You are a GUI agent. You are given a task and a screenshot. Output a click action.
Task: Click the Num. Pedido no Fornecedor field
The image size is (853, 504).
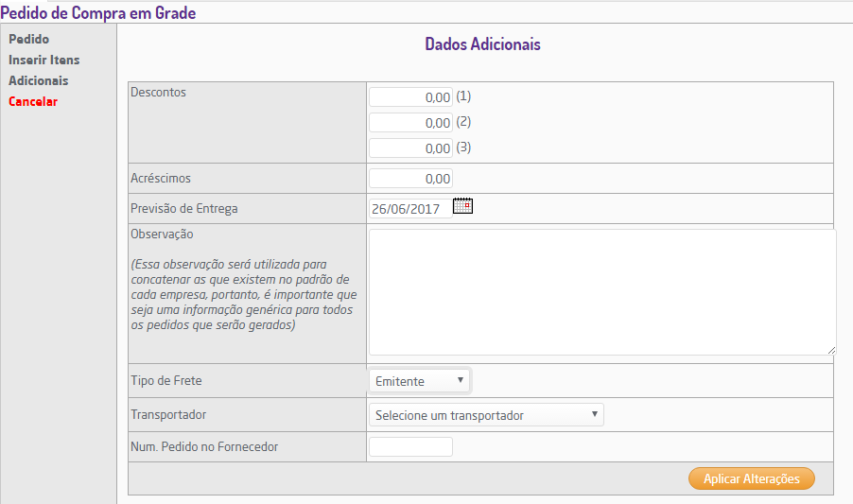click(410, 447)
